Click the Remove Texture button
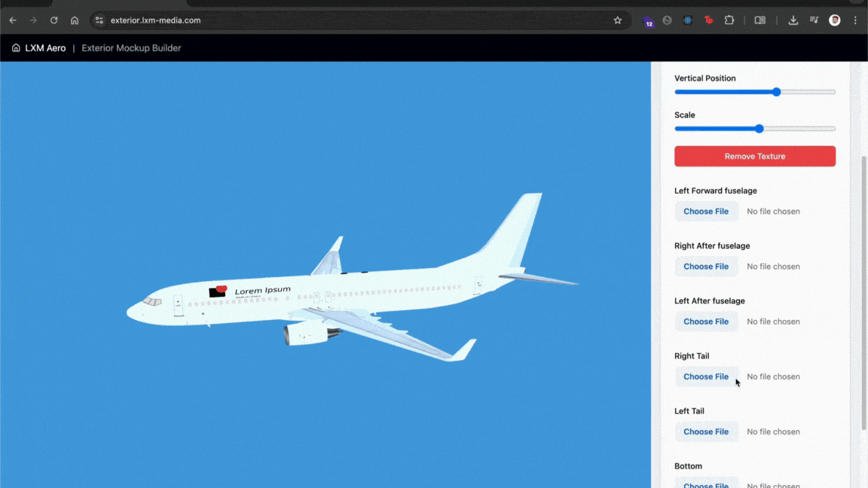 click(754, 157)
